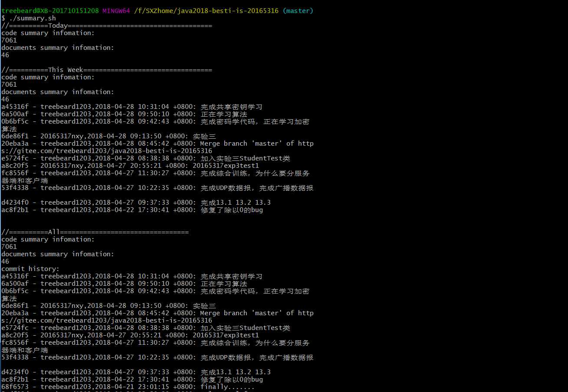
Task: Click commit a45316f under commit history in All
Action: [x=132, y=276]
